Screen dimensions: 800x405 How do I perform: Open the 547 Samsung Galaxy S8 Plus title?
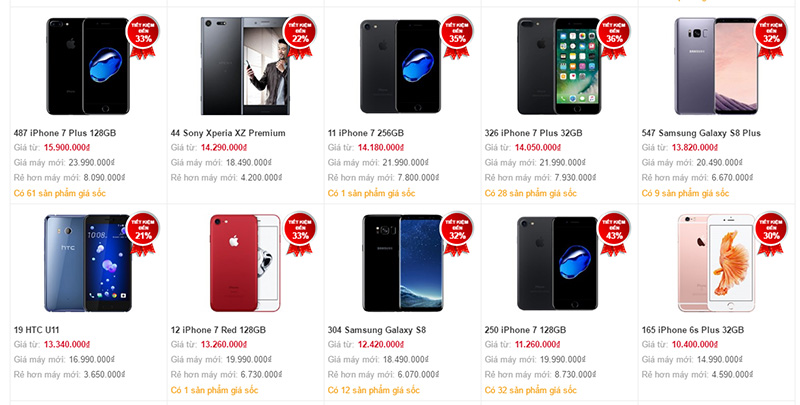701,133
